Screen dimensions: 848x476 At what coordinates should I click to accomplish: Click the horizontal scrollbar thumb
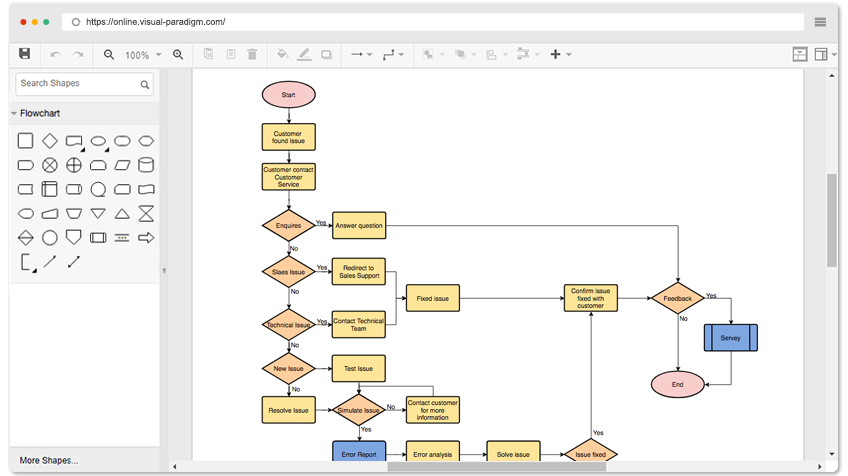click(496, 466)
